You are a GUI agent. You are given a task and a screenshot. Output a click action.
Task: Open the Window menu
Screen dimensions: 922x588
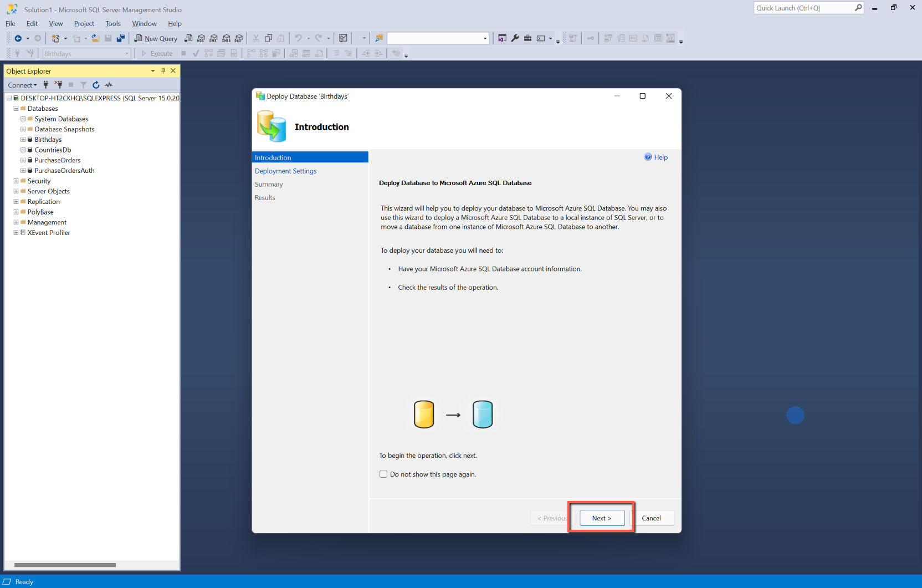click(x=144, y=23)
